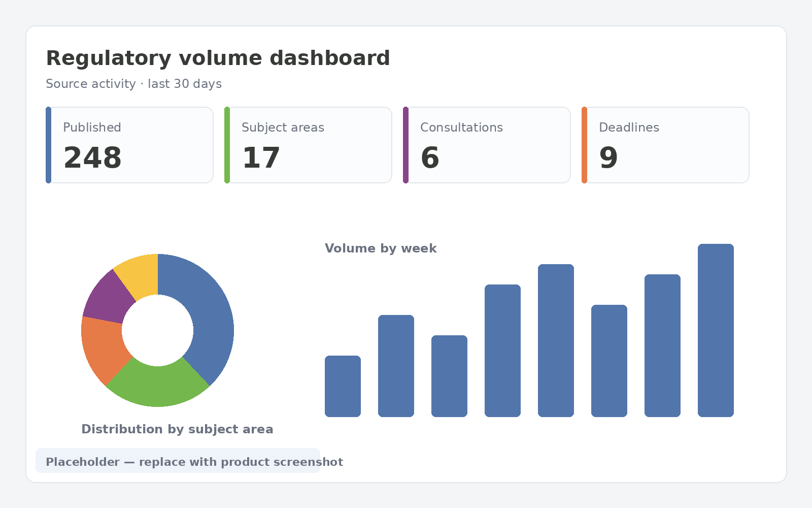This screenshot has width=812, height=508.
Task: Click the value 6 under Consultations
Action: [430, 158]
